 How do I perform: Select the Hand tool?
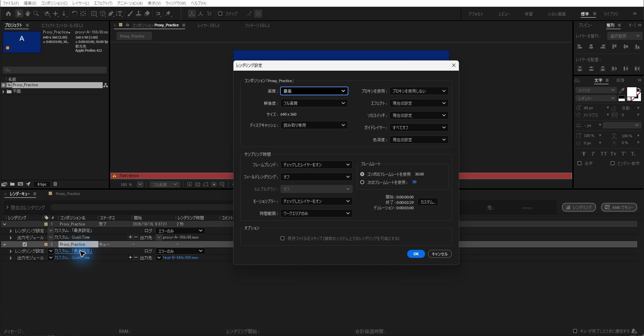(x=28, y=14)
